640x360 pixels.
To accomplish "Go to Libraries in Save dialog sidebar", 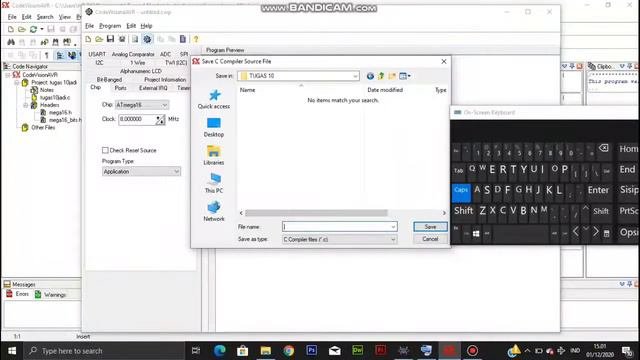I will tap(214, 156).
